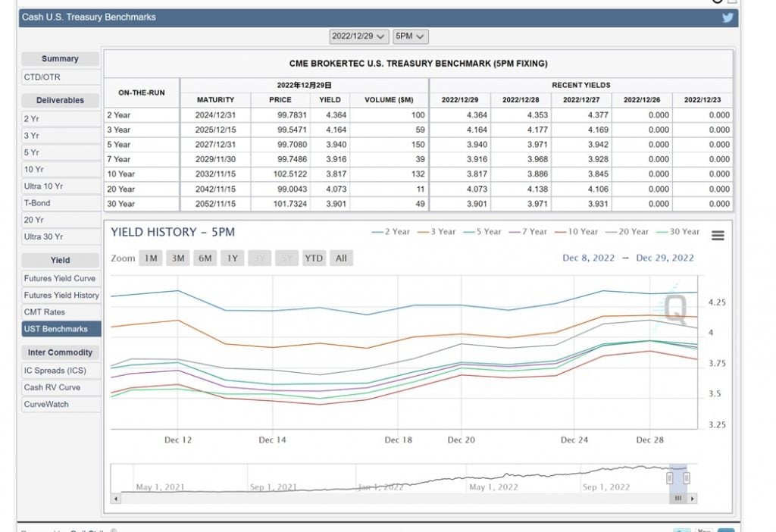Screen dimensions: 776x532
Task: Click the Cash U.S. Treasury Benchmarks title
Action: coord(89,17)
